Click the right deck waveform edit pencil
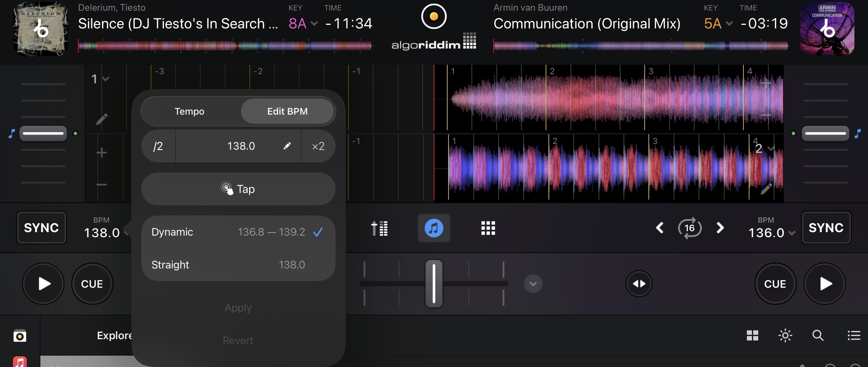Screen dimensions: 868x367 766,189
